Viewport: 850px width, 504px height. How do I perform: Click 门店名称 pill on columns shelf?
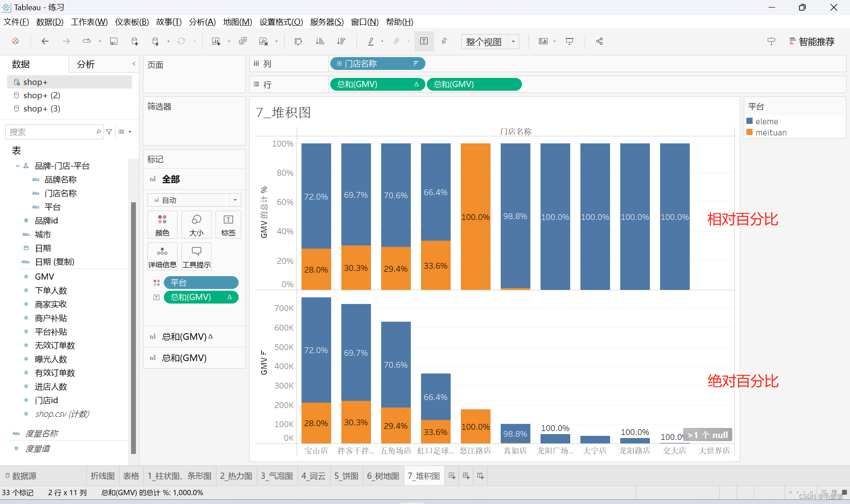378,64
